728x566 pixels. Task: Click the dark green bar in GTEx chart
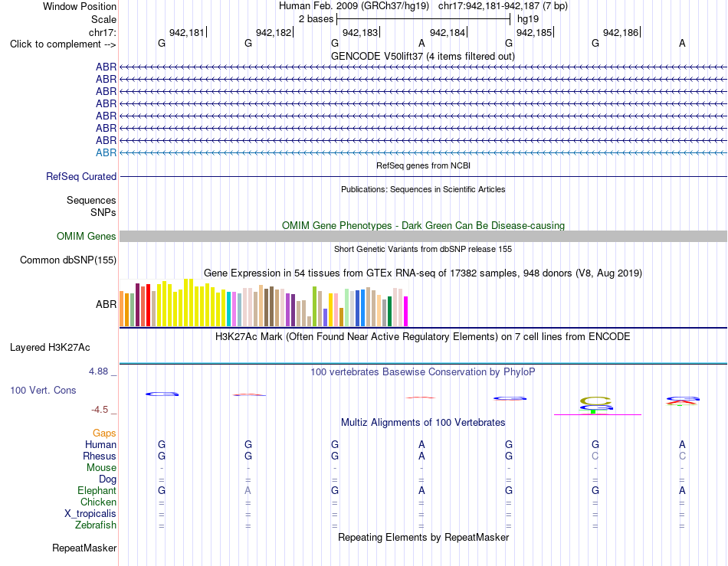click(x=389, y=311)
